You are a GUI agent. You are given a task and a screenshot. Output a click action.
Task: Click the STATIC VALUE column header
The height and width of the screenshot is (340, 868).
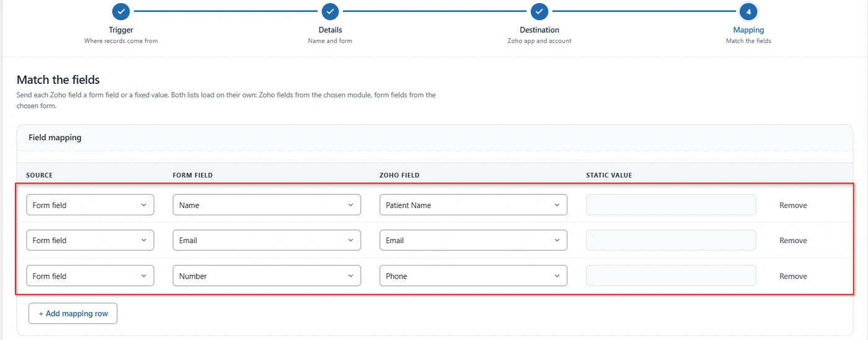click(x=609, y=176)
